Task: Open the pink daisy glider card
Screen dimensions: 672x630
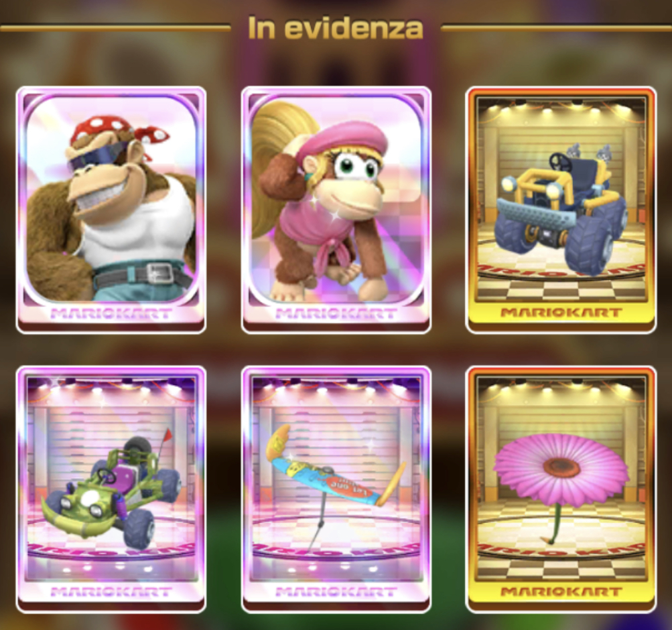Action: [x=561, y=489]
